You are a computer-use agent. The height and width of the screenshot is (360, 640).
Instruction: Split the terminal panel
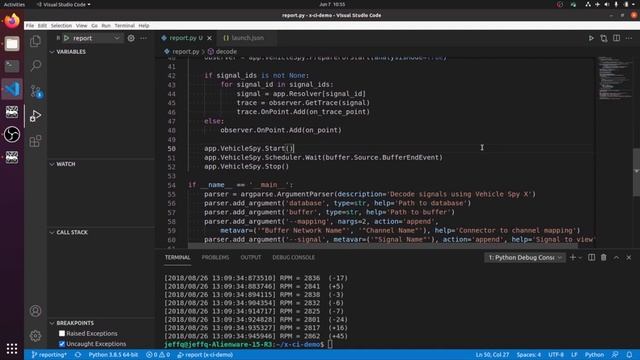point(591,257)
